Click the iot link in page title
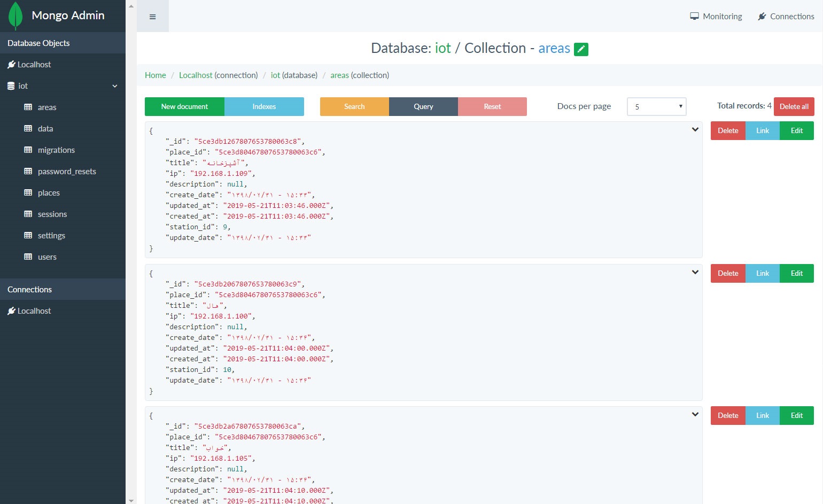 443,48
